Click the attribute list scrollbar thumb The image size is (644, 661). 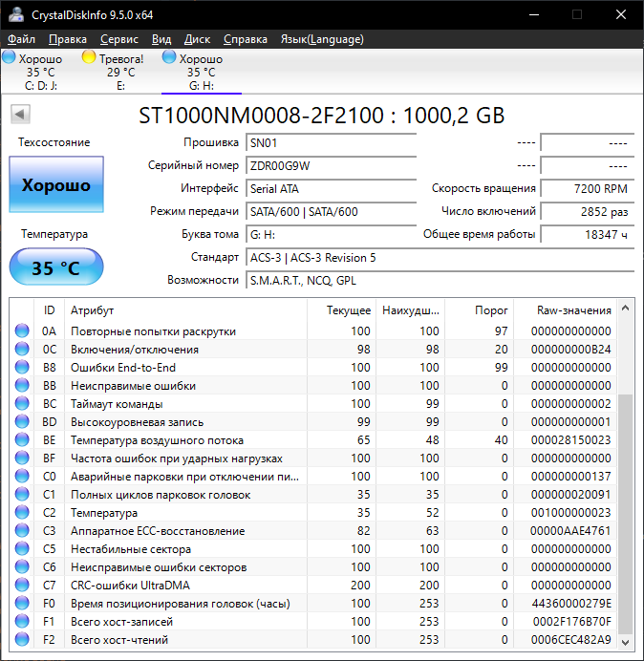click(626, 514)
